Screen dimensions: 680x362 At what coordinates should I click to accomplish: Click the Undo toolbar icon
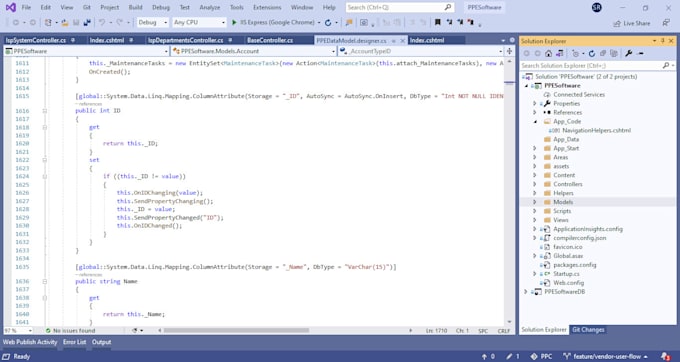point(102,23)
